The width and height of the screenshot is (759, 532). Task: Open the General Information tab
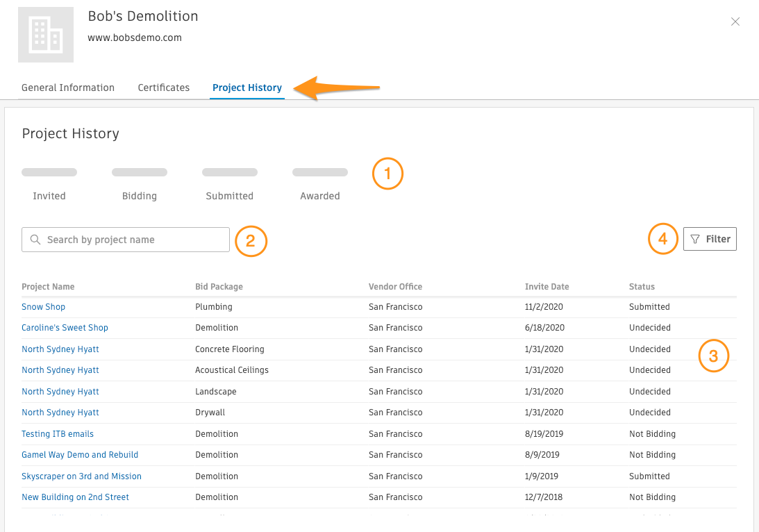click(x=68, y=88)
